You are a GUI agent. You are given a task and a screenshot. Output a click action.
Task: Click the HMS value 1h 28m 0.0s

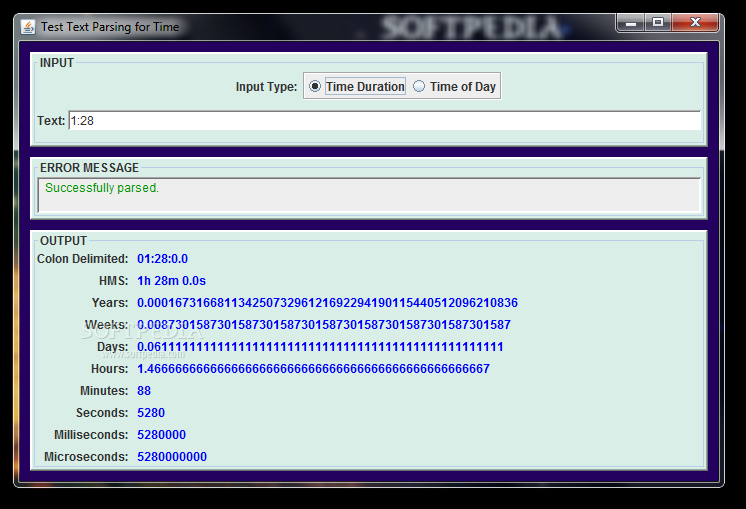point(171,281)
